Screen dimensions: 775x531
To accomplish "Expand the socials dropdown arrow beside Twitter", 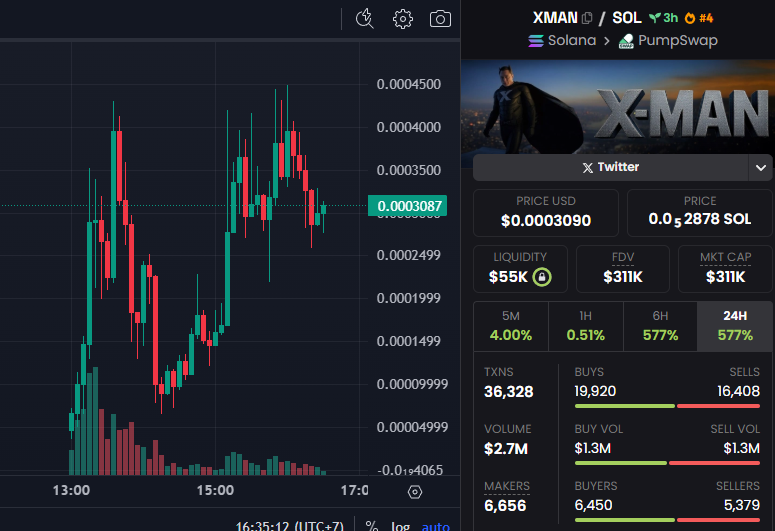I will coord(761,168).
